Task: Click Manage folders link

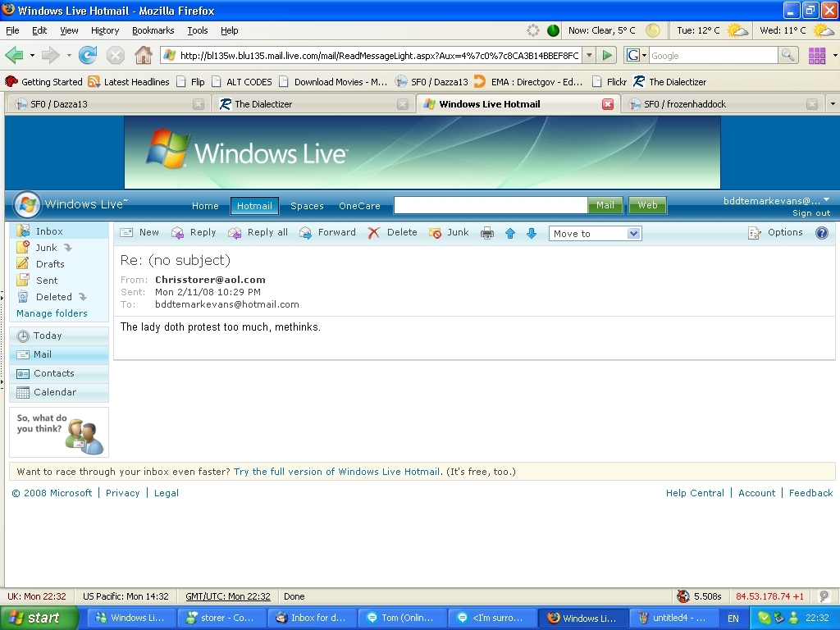Action: click(x=52, y=313)
